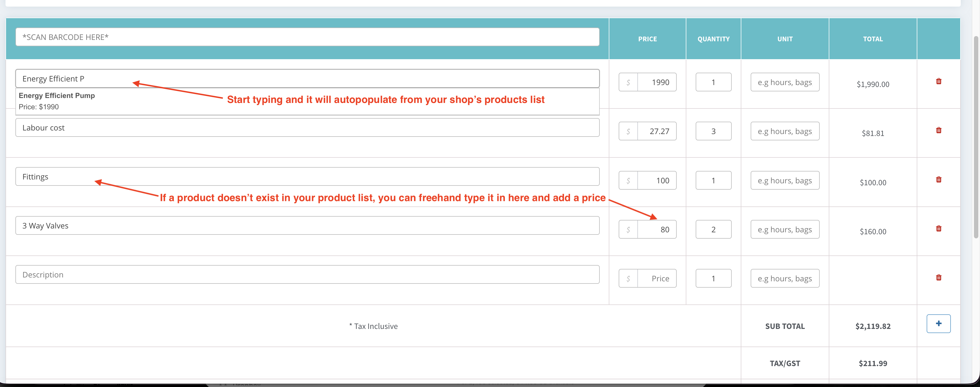Screen dimensions: 980x387
Task: Click the $100.00 row total
Action: click(x=873, y=182)
